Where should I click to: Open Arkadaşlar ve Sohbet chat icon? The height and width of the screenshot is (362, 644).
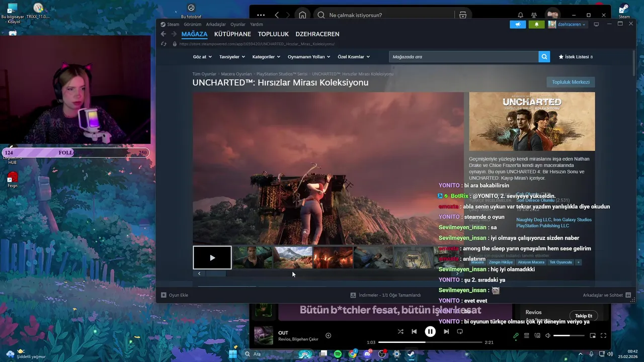[x=628, y=295]
